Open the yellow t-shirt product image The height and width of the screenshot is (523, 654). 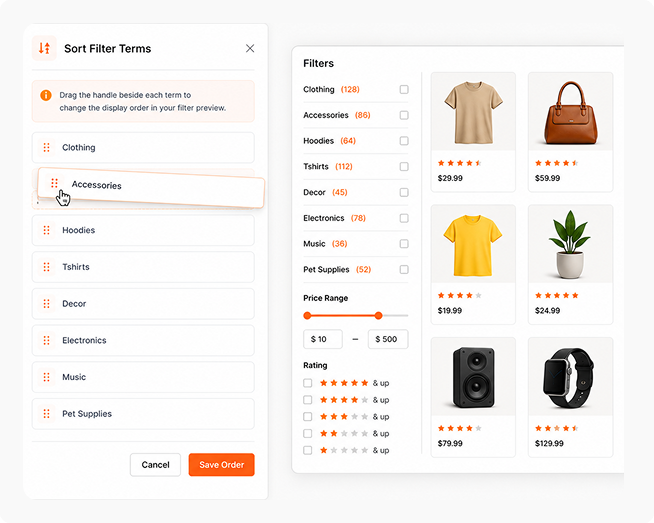click(x=473, y=244)
